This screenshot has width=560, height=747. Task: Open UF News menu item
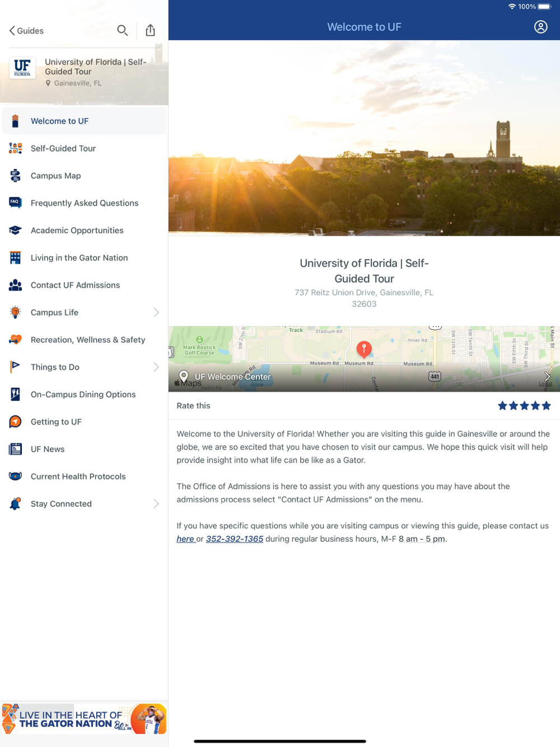click(x=84, y=449)
